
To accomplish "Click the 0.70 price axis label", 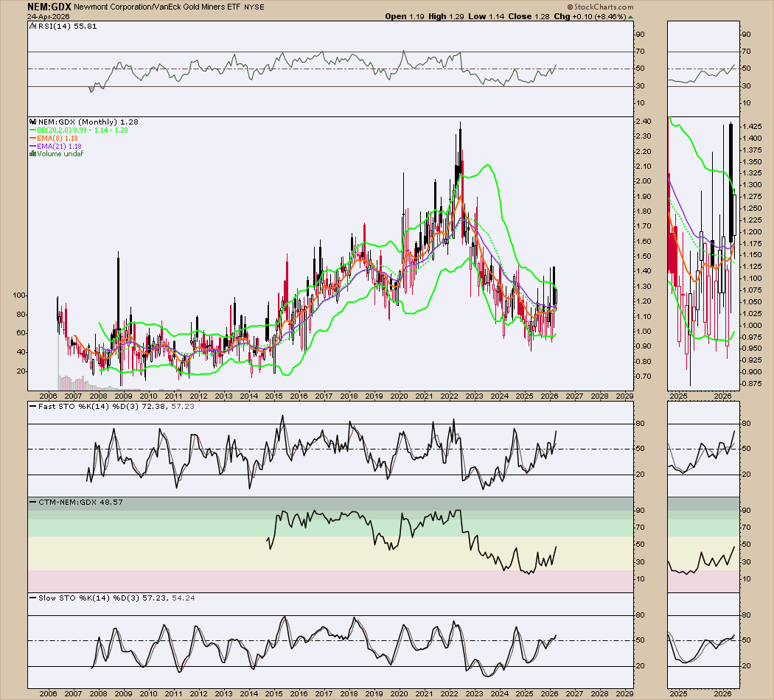I will [644, 377].
